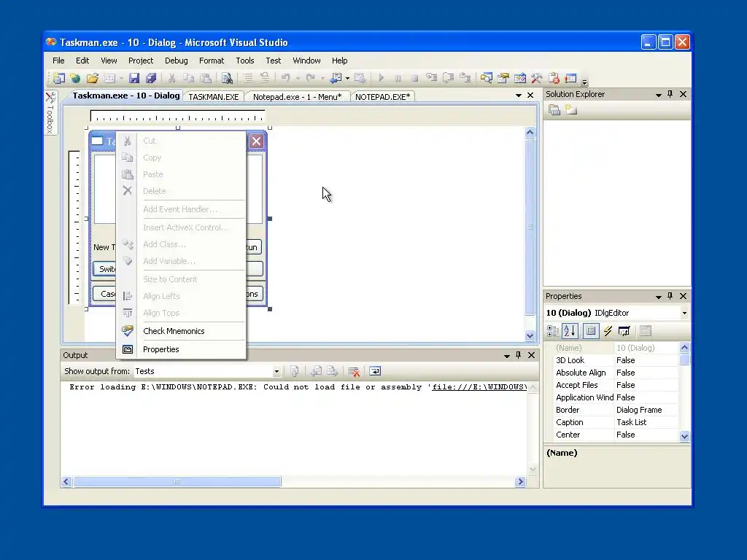Toggle the Properties list button in Properties toolbar
Viewport: 747px width, 560px height.
591,331
